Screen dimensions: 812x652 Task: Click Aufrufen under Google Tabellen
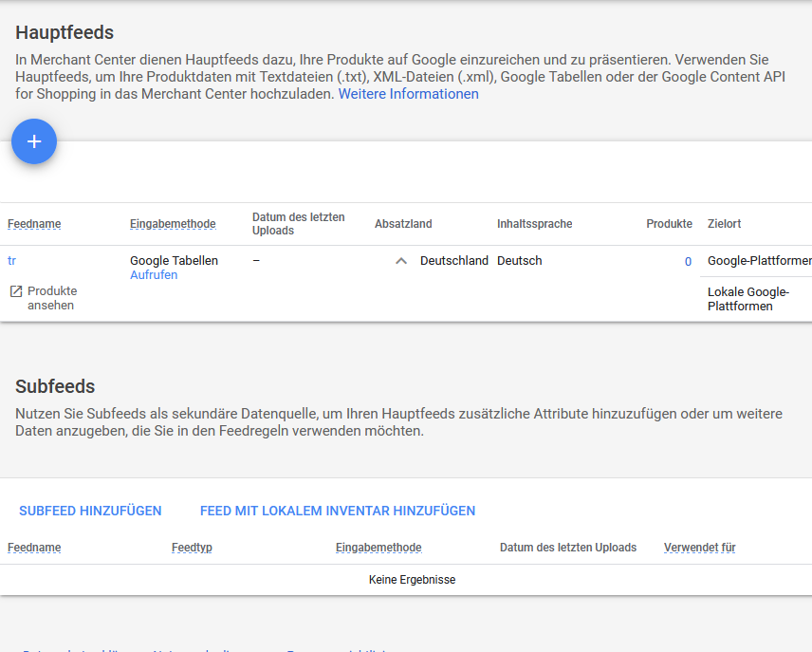[x=154, y=275]
